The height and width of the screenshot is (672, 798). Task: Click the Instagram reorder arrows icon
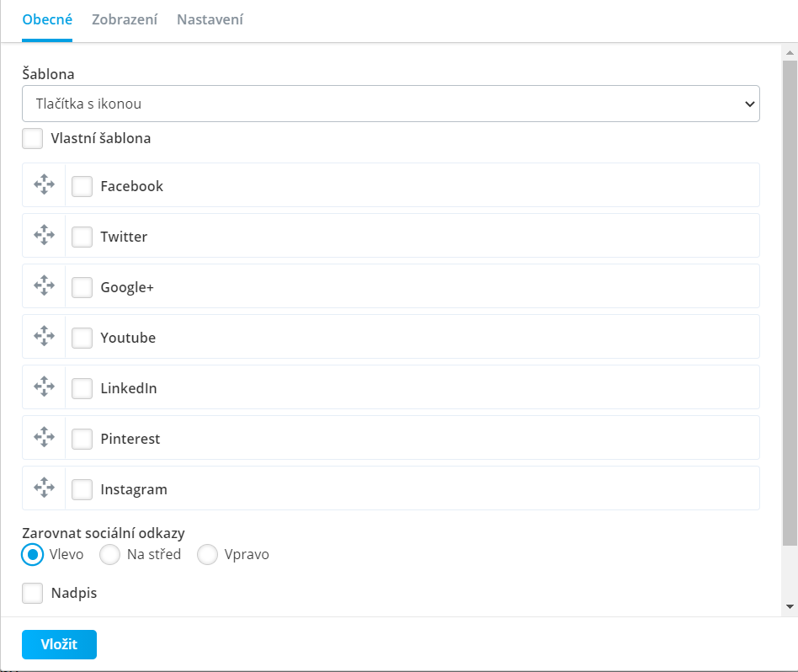pos(45,488)
